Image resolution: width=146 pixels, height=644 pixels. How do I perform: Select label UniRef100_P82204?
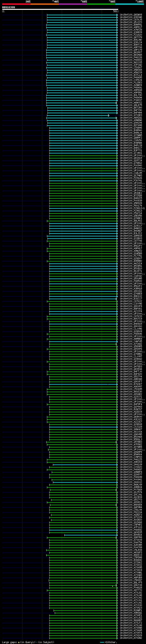tap(131, 512)
